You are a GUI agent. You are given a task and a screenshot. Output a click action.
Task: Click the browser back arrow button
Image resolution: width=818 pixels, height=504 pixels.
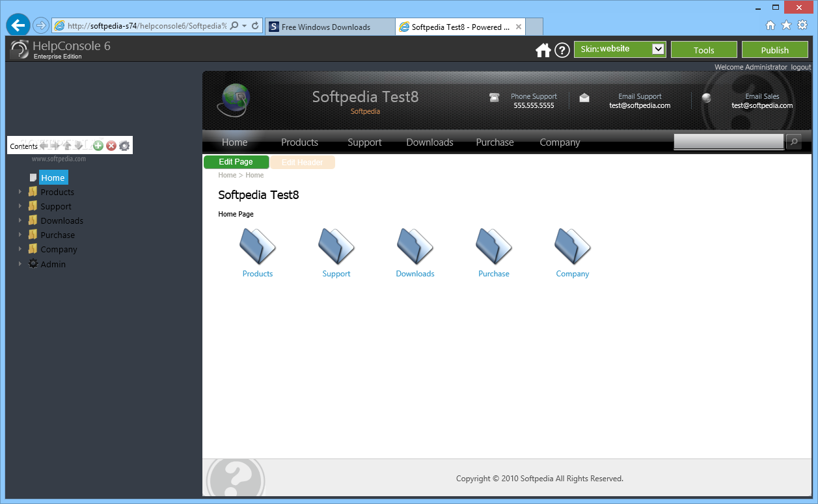point(18,25)
